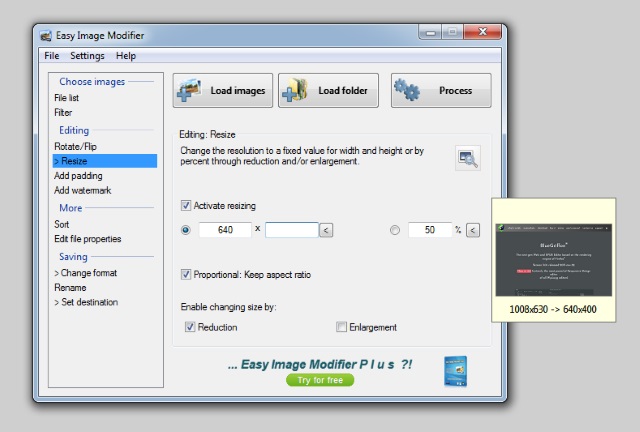Select the fixed pixel size radio button

tap(186, 230)
